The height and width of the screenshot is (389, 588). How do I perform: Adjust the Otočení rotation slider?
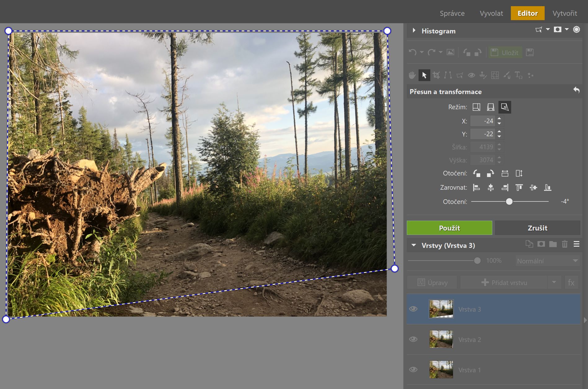pos(510,201)
